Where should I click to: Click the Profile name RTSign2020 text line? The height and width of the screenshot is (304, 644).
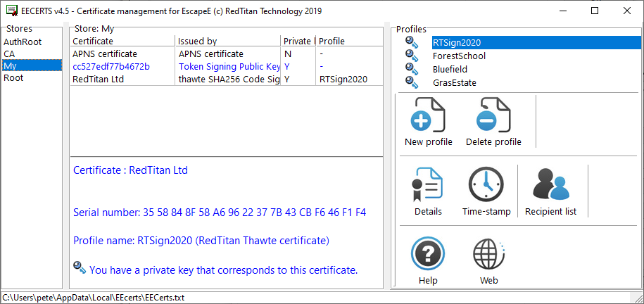[x=201, y=241]
